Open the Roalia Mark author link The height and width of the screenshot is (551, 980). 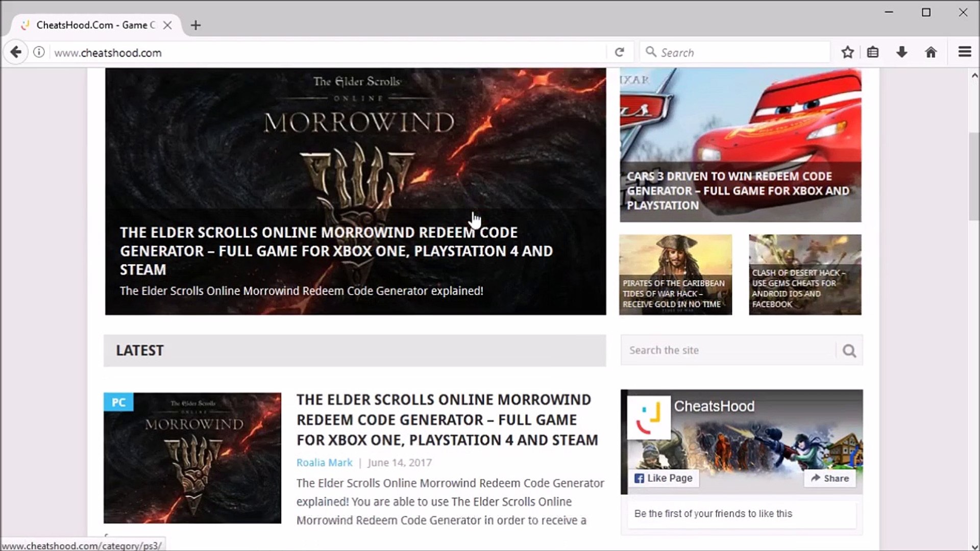pos(324,463)
